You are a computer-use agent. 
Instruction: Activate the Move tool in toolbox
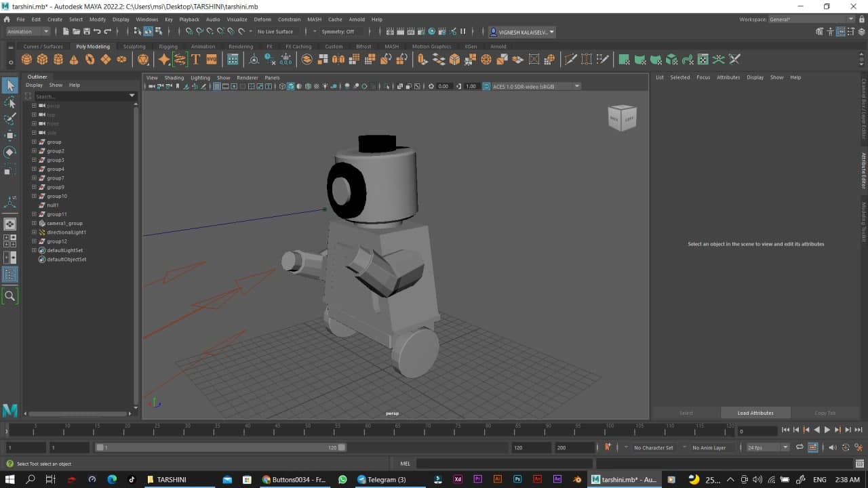(x=10, y=135)
